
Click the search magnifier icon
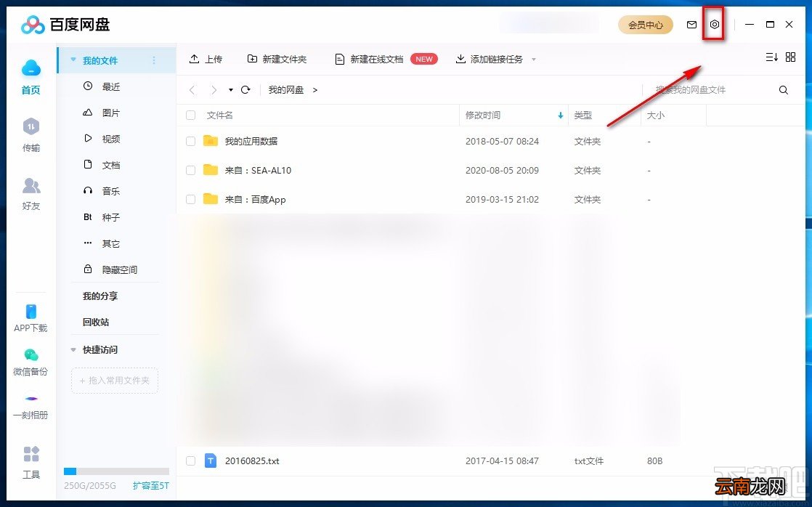[x=784, y=90]
